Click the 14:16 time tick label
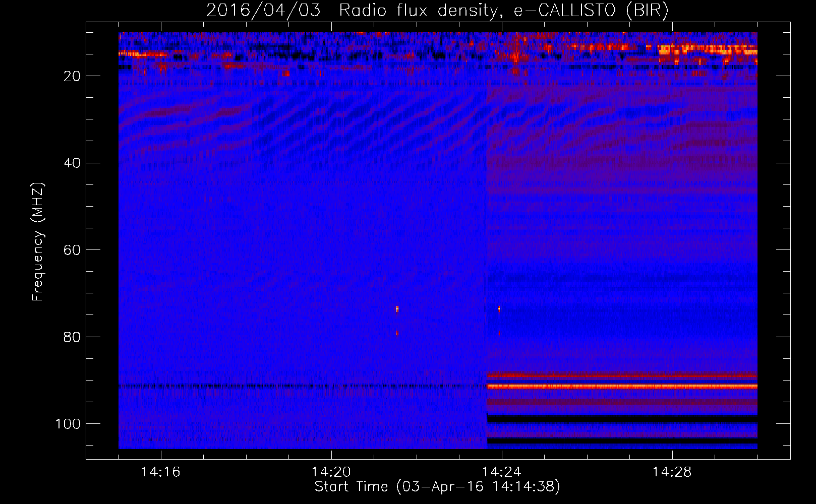 161,472
